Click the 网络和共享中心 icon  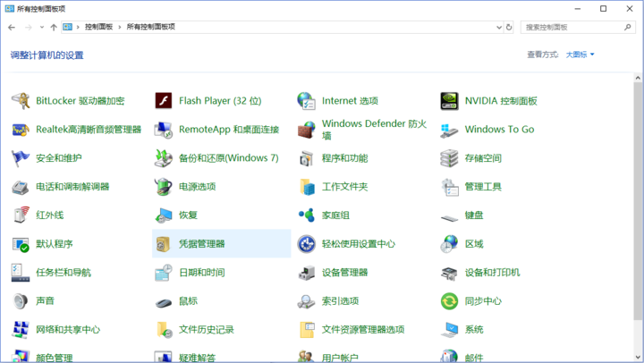pos(21,330)
